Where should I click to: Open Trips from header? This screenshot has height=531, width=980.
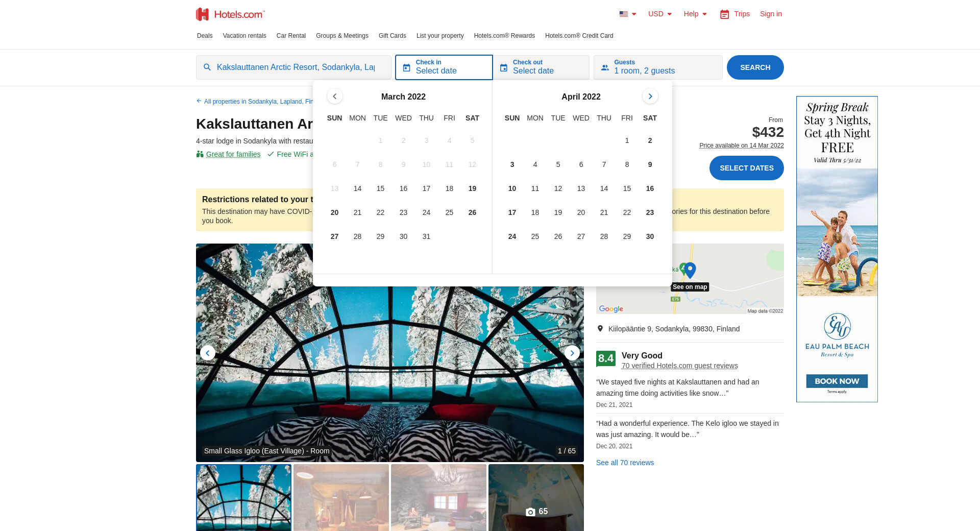click(734, 14)
